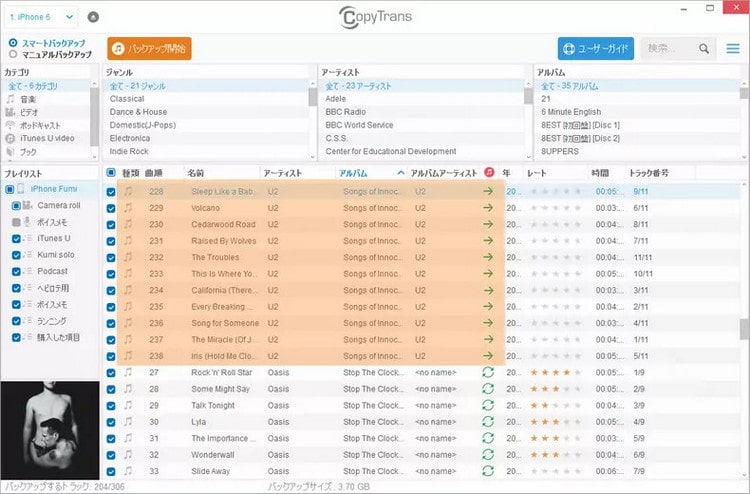750x494 pixels.
Task: Click sync status icon for Slide Away
Action: (488, 471)
